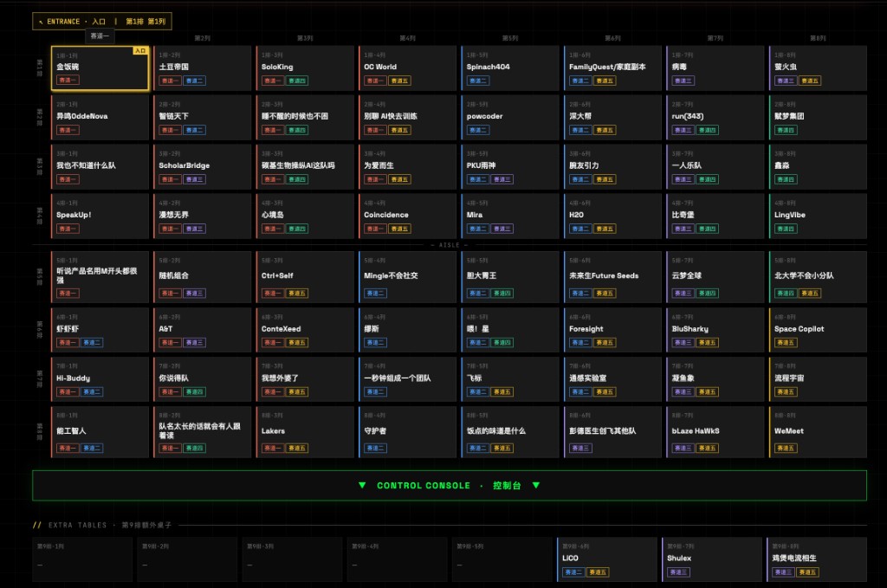Image resolution: width=887 pixels, height=588 pixels.
Task: Open the Lakers team card
Action: pyautogui.click(x=305, y=432)
